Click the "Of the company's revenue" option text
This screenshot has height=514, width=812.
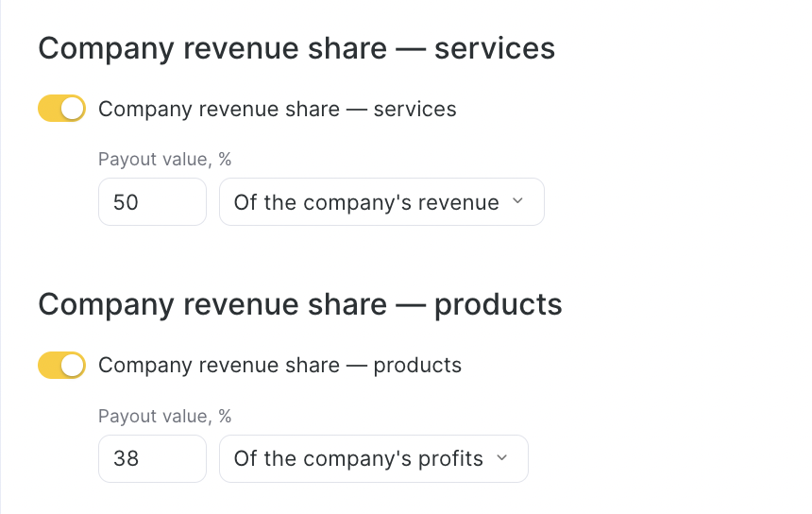(x=366, y=202)
